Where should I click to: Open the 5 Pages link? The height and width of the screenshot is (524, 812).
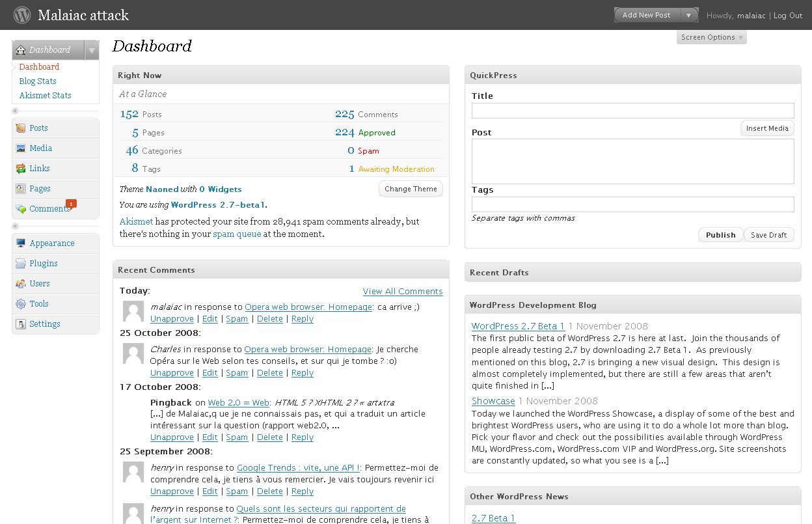tap(148, 133)
